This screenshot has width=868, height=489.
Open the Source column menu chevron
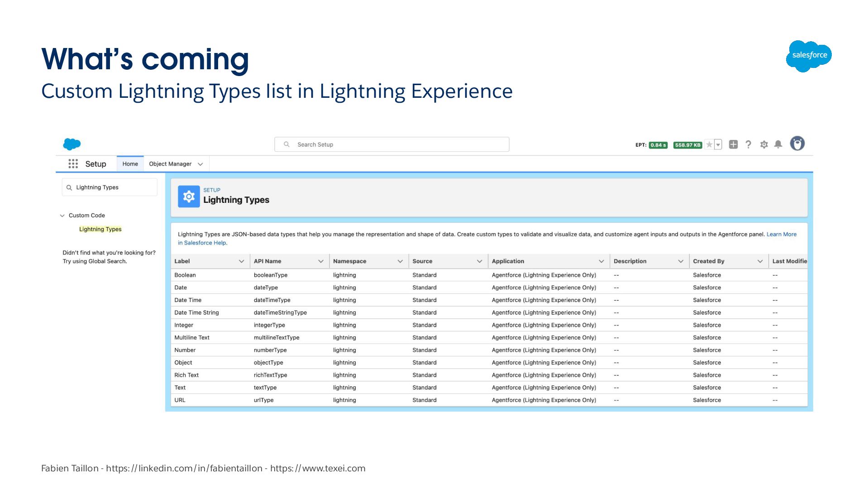[x=479, y=261]
